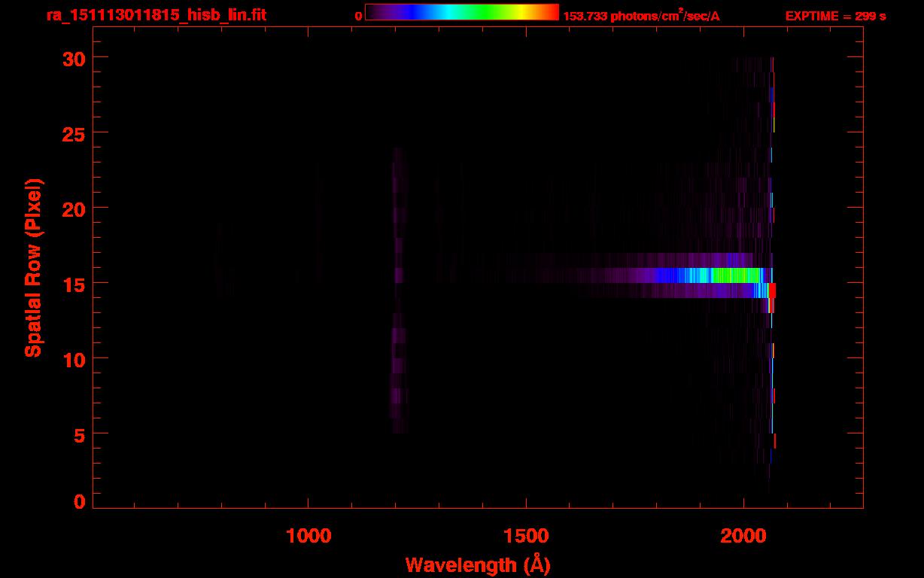Click the red end of the color bar

click(x=549, y=12)
